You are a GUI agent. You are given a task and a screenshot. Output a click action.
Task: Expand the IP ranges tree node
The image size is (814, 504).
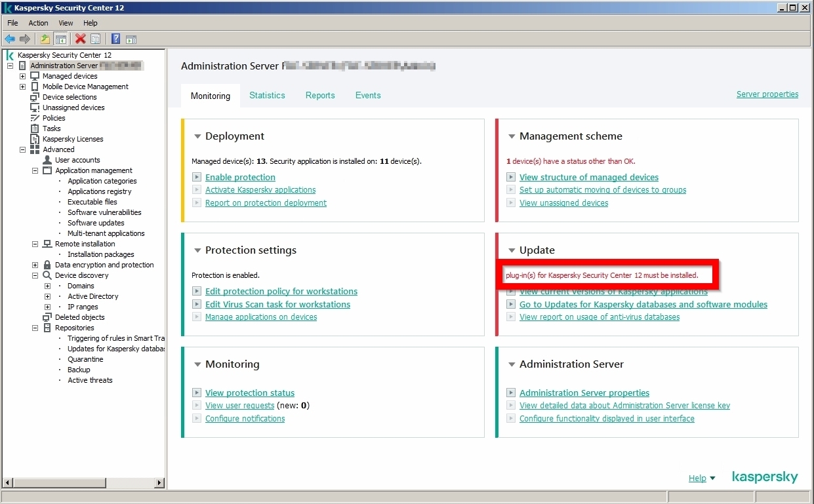(x=47, y=307)
